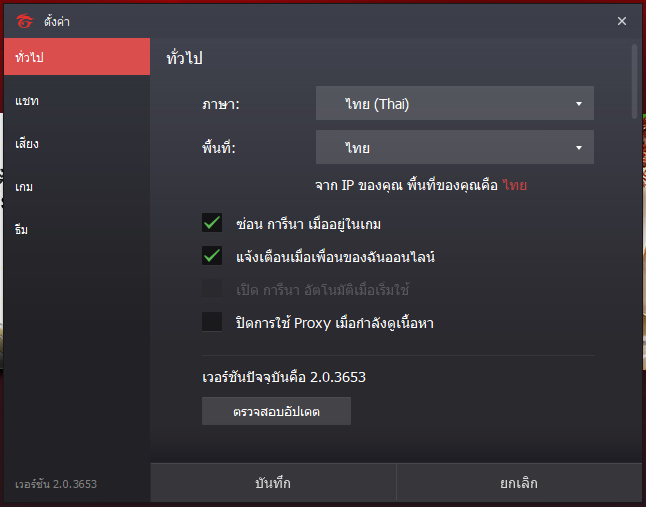
Task: Cancel changes with ยกเลิก button
Action: 519,483
